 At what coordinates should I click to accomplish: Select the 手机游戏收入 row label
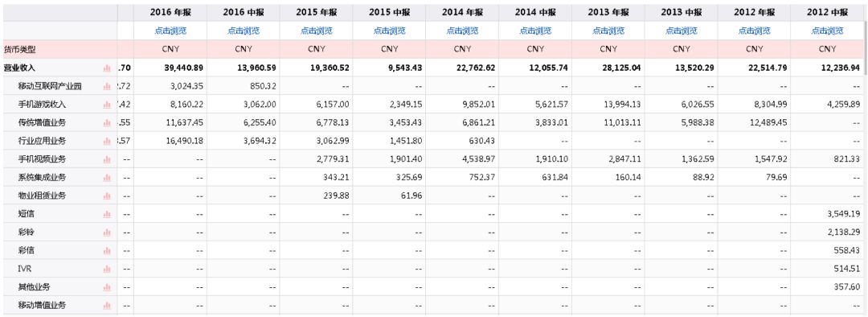click(x=42, y=105)
